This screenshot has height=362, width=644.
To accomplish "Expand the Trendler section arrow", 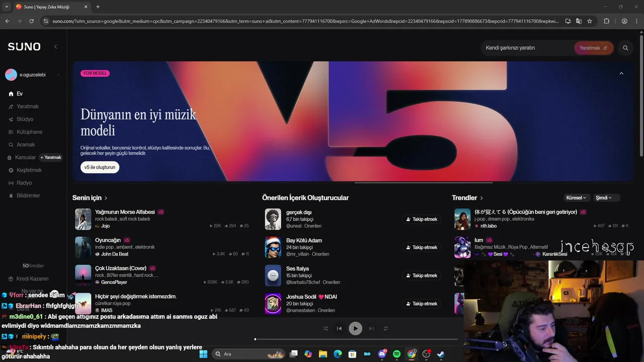I will pos(481,198).
